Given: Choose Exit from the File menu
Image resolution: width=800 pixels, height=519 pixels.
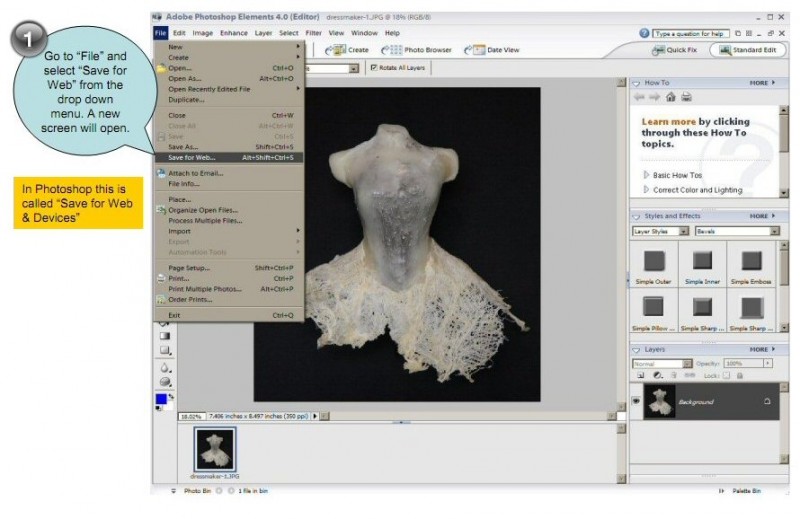Looking at the screenshot, I should tap(229, 315).
